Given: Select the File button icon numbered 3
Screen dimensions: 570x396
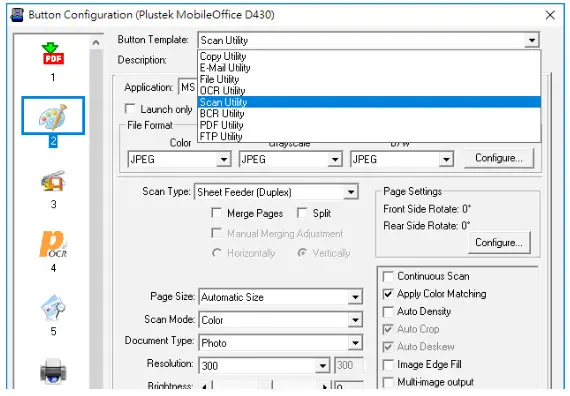Looking at the screenshot, I should [53, 181].
